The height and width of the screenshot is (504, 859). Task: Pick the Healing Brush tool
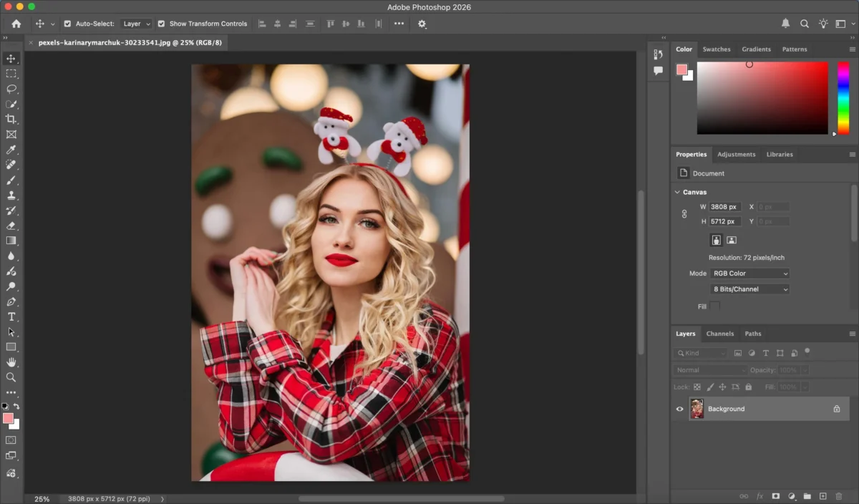pos(11,165)
